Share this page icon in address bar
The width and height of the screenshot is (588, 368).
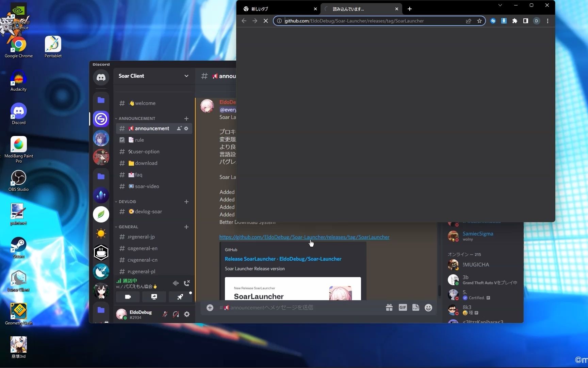(469, 21)
